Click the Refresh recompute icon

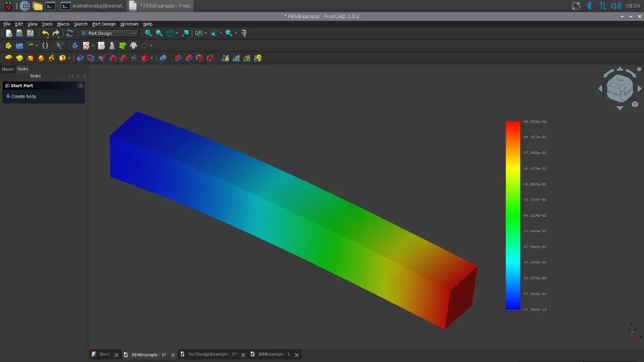[x=70, y=33]
